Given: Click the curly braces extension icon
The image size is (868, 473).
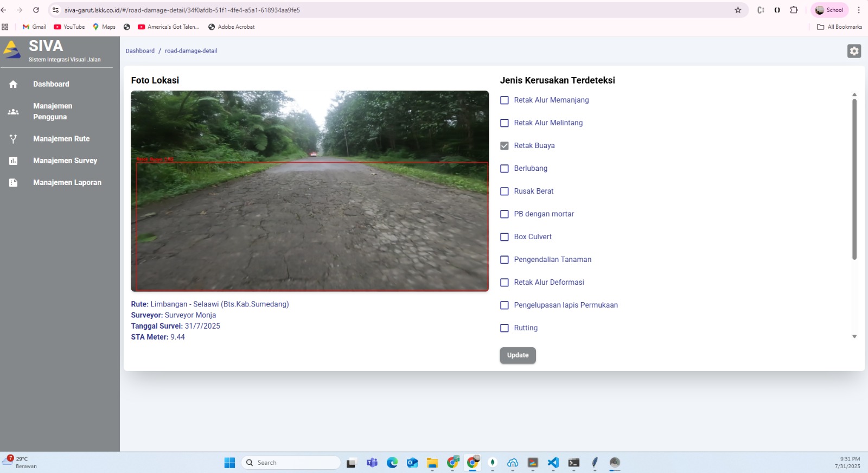Looking at the screenshot, I should coord(777,10).
